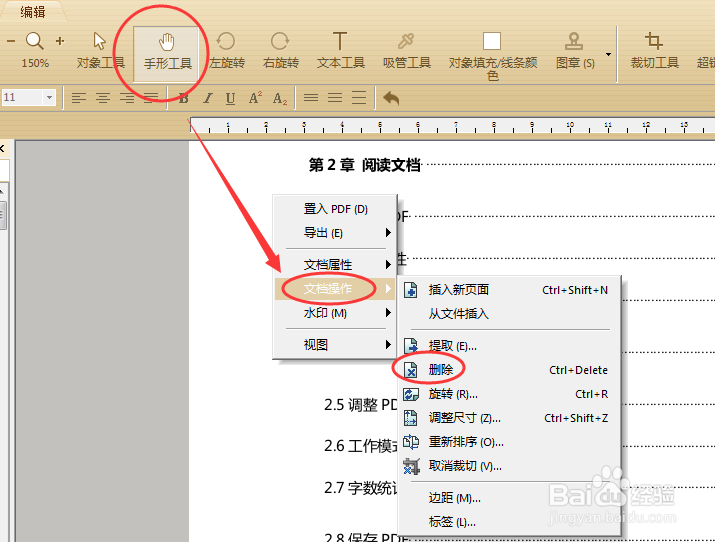The height and width of the screenshot is (542, 715).
Task: Set medium line spacing
Action: click(335, 98)
